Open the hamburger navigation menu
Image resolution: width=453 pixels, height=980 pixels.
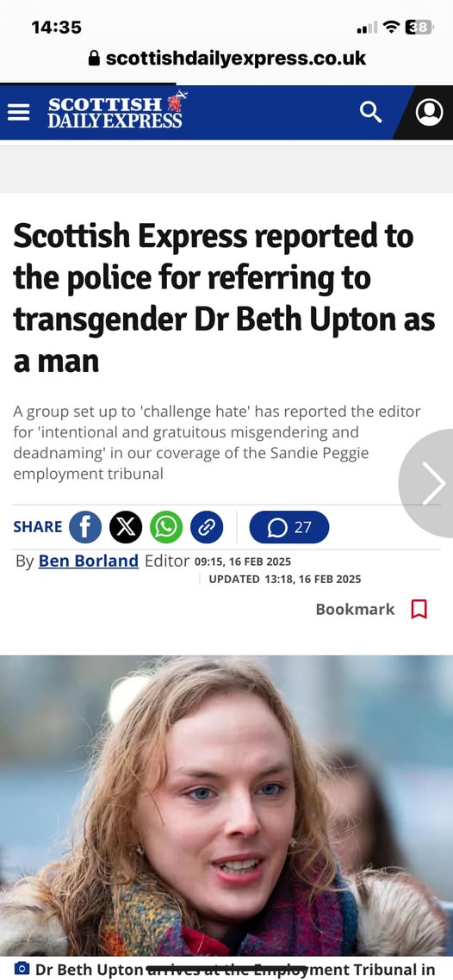point(18,113)
